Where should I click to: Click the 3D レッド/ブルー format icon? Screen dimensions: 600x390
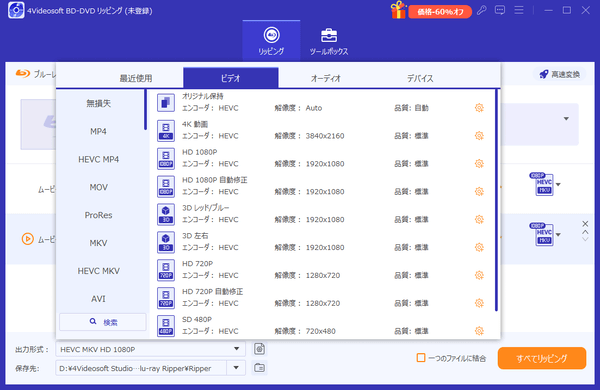(166, 214)
